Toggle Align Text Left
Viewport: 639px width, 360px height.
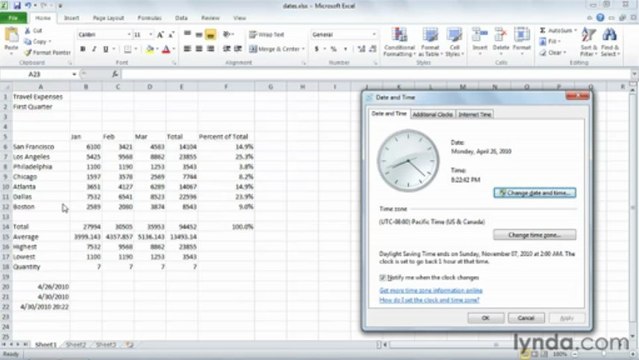coord(187,49)
